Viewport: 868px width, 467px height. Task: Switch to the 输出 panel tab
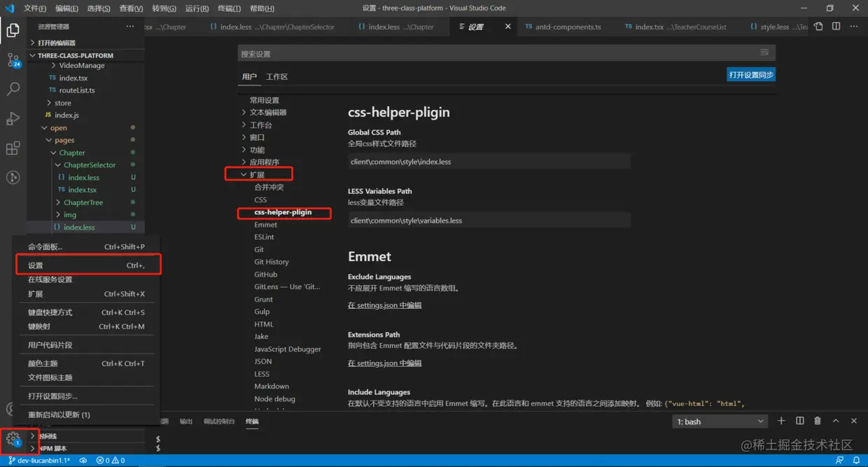(186, 421)
